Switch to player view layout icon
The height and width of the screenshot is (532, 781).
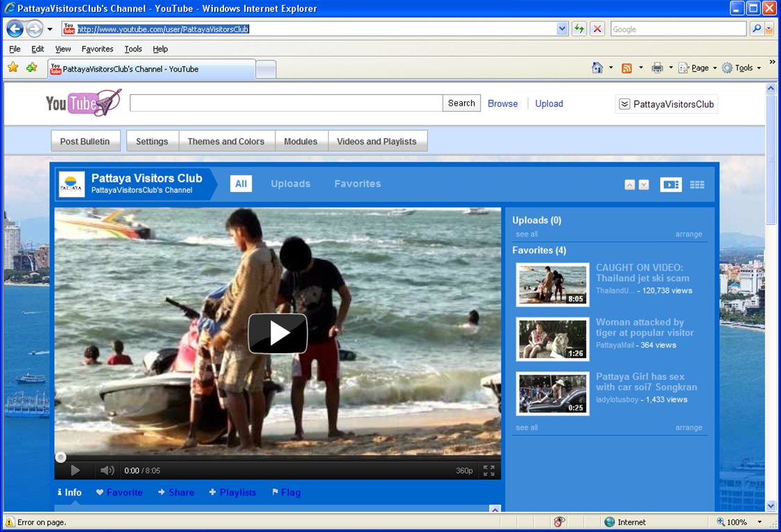tap(671, 185)
